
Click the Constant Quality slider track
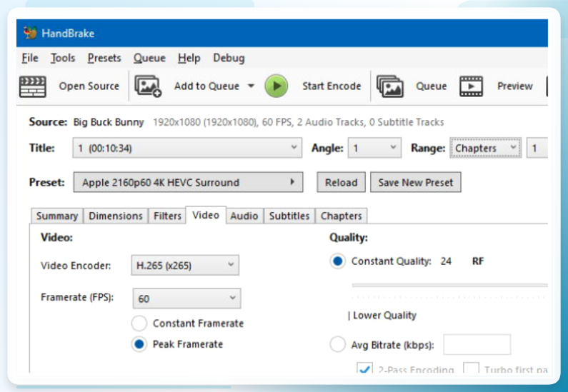[x=450, y=285]
